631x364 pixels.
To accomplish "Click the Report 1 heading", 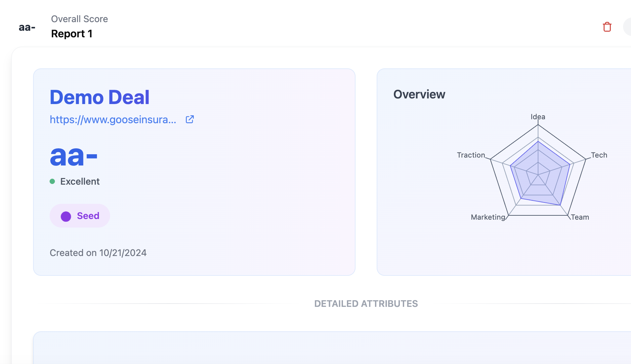I will pos(72,34).
